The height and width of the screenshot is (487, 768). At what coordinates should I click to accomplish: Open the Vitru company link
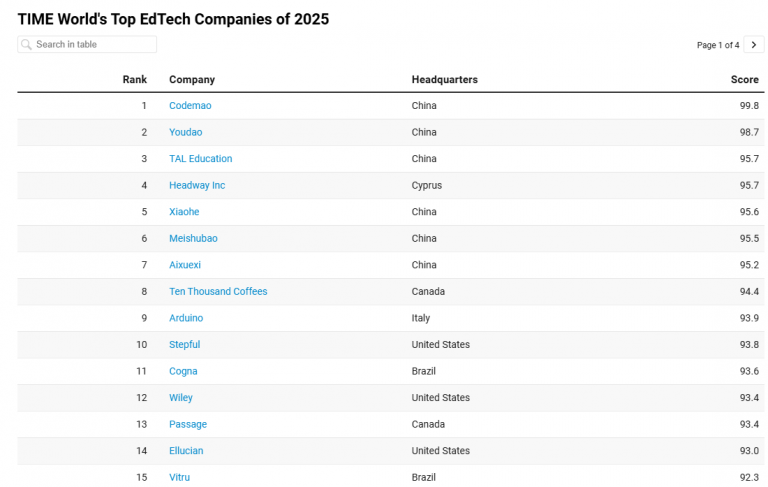click(x=179, y=477)
